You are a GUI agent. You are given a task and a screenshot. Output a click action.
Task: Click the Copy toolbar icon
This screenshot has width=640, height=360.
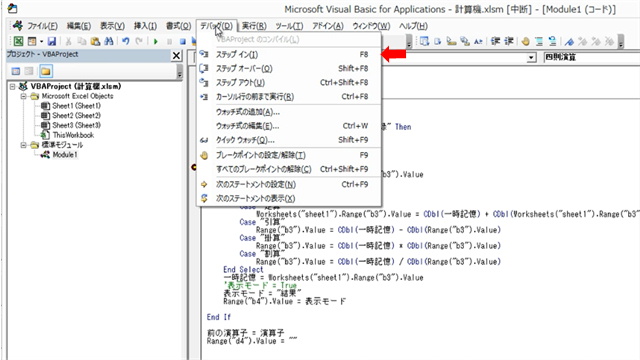82,41
